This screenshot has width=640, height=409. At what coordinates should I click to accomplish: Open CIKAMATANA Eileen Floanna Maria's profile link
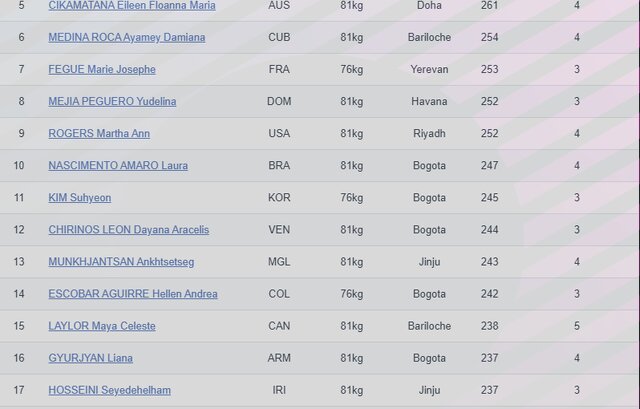pyautogui.click(x=132, y=6)
